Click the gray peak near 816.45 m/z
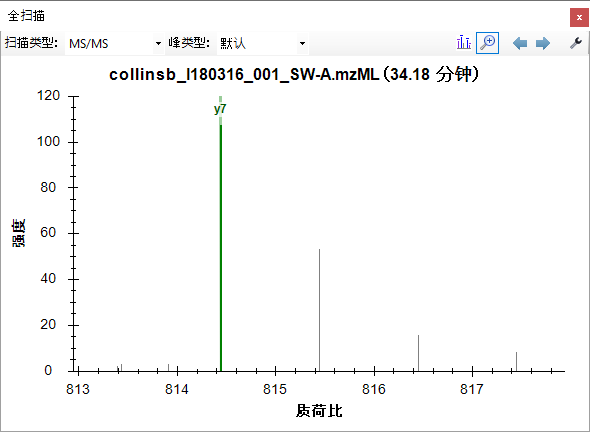Image resolution: width=590 pixels, height=432 pixels. pos(418,353)
